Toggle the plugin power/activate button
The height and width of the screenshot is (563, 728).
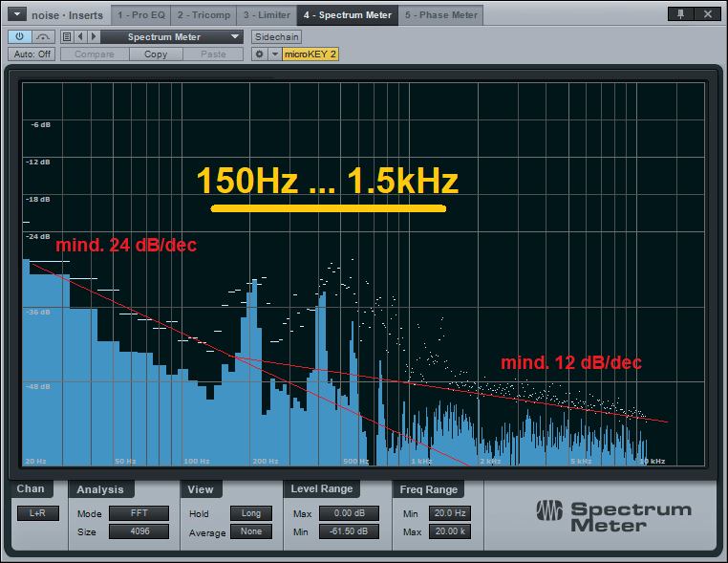[21, 36]
